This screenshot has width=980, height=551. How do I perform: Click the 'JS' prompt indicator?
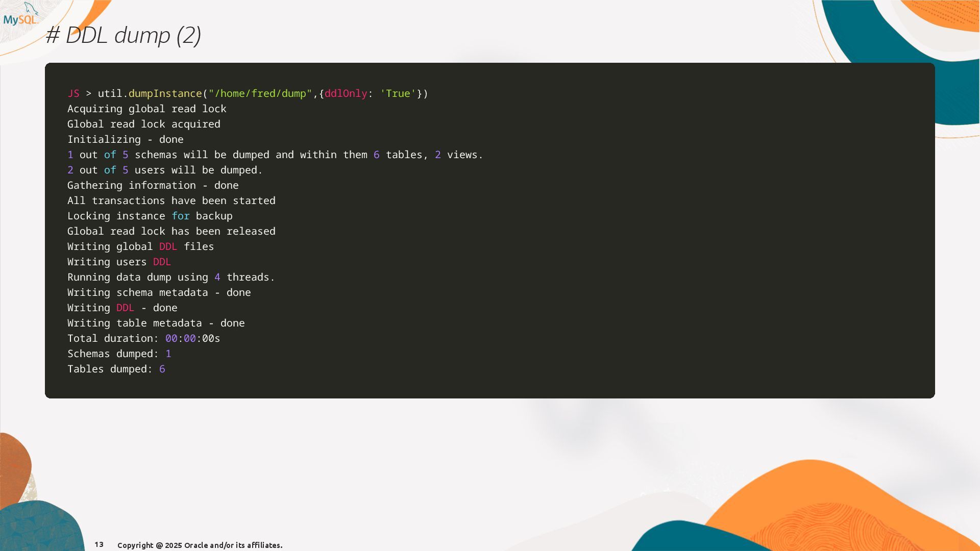coord(73,93)
